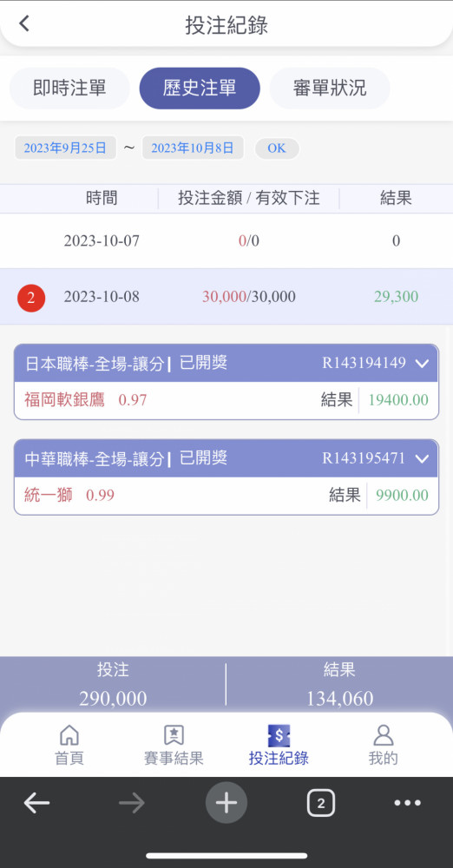Screen dimensions: 453x868
Task: Change end date 2023年10月8日
Action: click(x=193, y=148)
